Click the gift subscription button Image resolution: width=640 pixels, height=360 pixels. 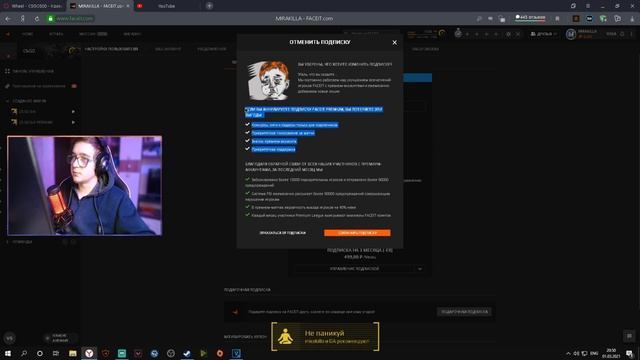[x=464, y=312]
